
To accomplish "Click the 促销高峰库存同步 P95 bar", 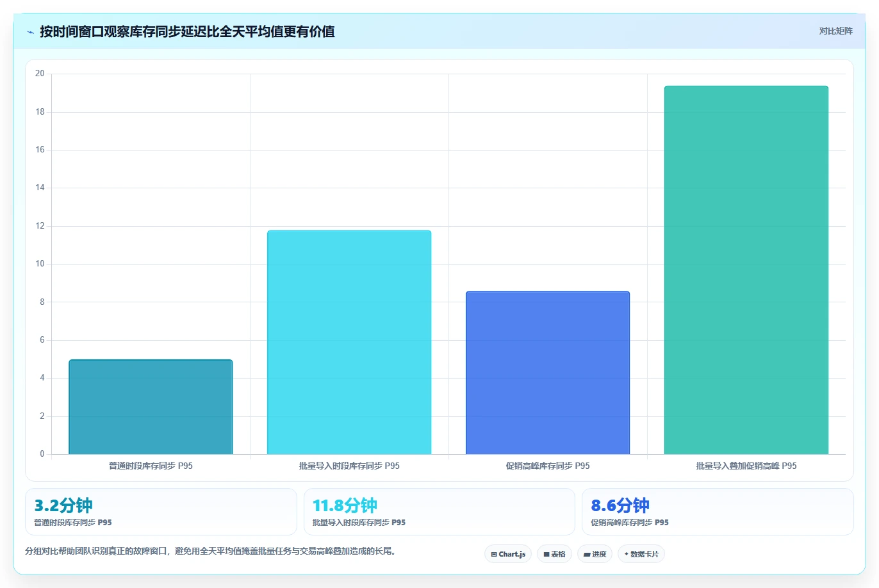I will click(548, 373).
